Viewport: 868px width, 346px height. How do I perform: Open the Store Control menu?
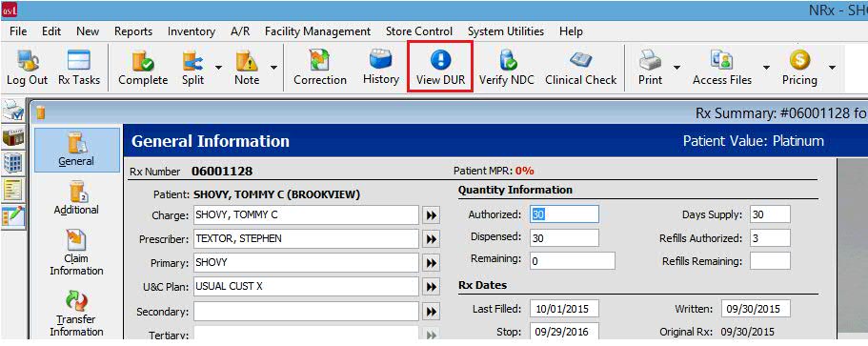click(419, 31)
